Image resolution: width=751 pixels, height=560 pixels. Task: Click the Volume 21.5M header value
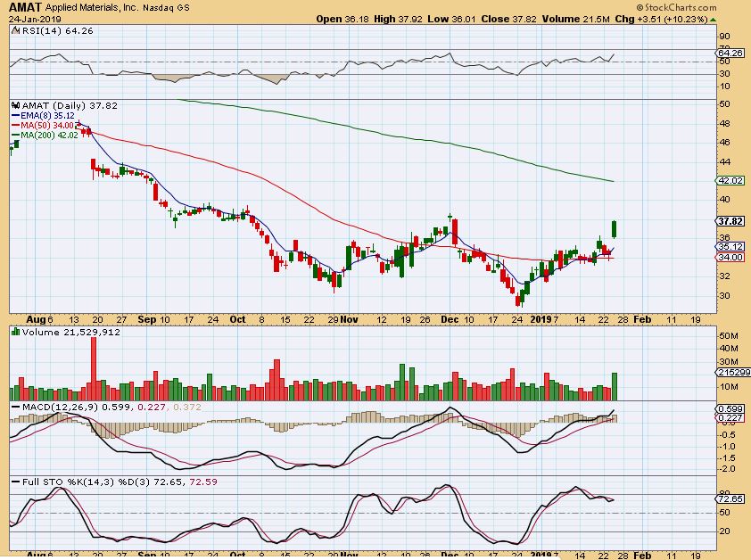[x=575, y=19]
